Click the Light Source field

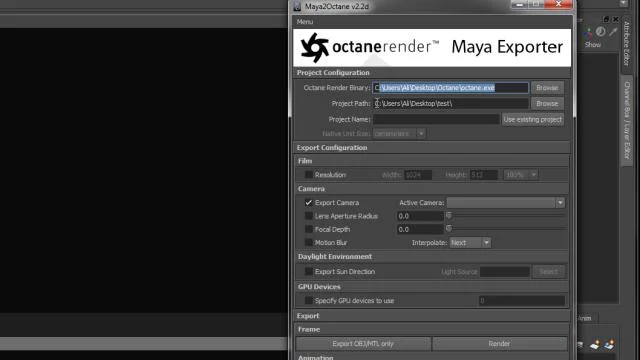[505, 271]
